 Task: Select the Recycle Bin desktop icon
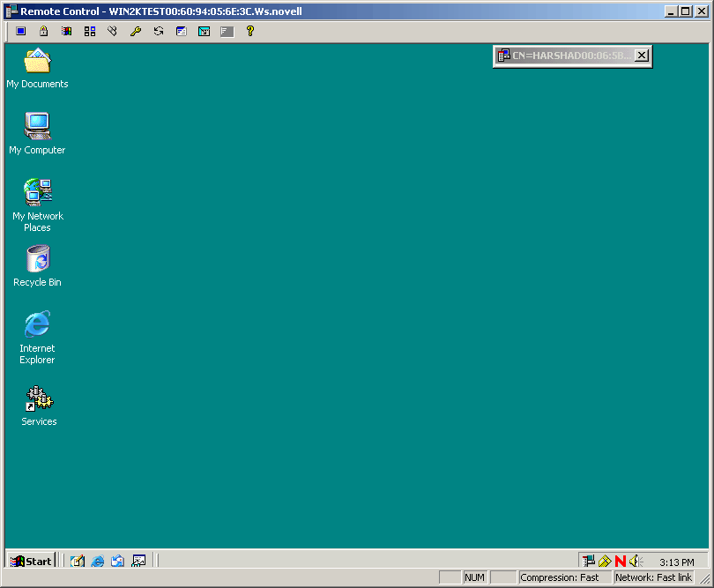click(x=37, y=266)
